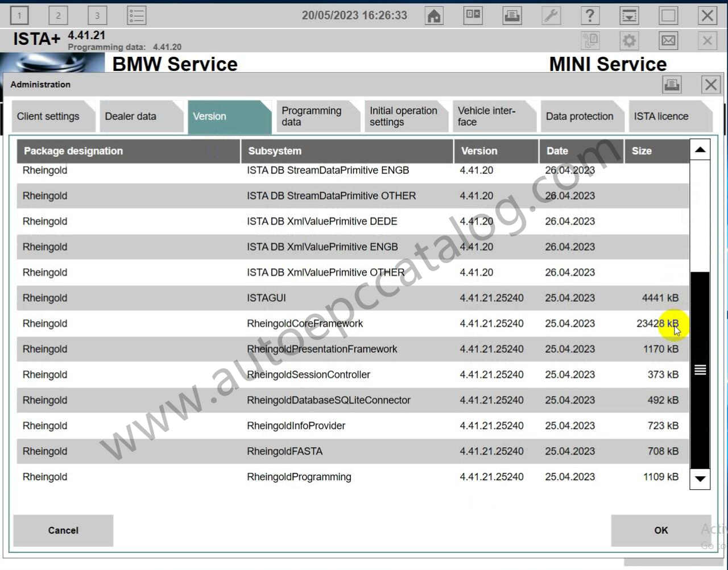Switch to the Client settings tab
The width and height of the screenshot is (728, 570).
click(x=52, y=117)
